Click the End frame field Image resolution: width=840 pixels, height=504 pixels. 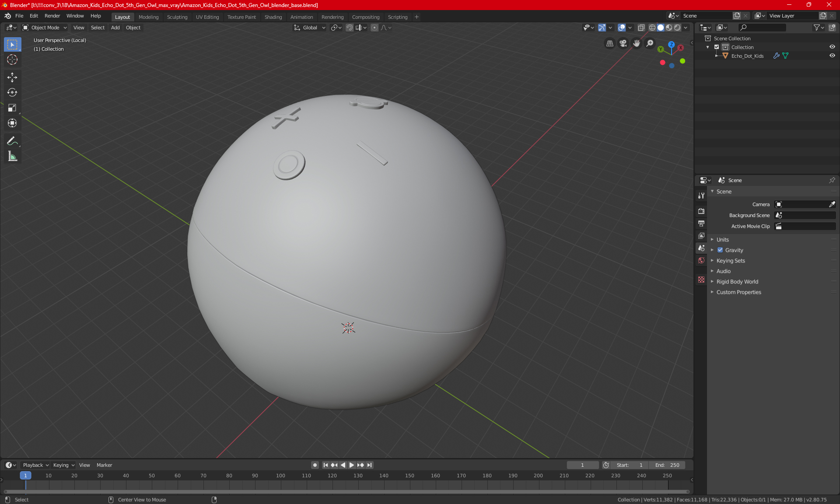tap(667, 465)
